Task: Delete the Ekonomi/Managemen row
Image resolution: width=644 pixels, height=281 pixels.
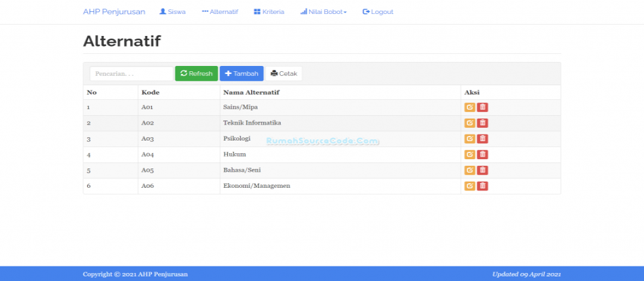Action: (483, 186)
